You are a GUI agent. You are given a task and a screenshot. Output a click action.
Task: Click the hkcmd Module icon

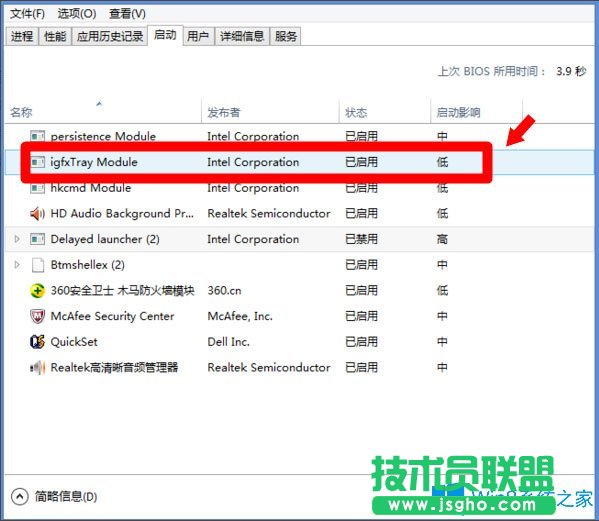coord(37,188)
